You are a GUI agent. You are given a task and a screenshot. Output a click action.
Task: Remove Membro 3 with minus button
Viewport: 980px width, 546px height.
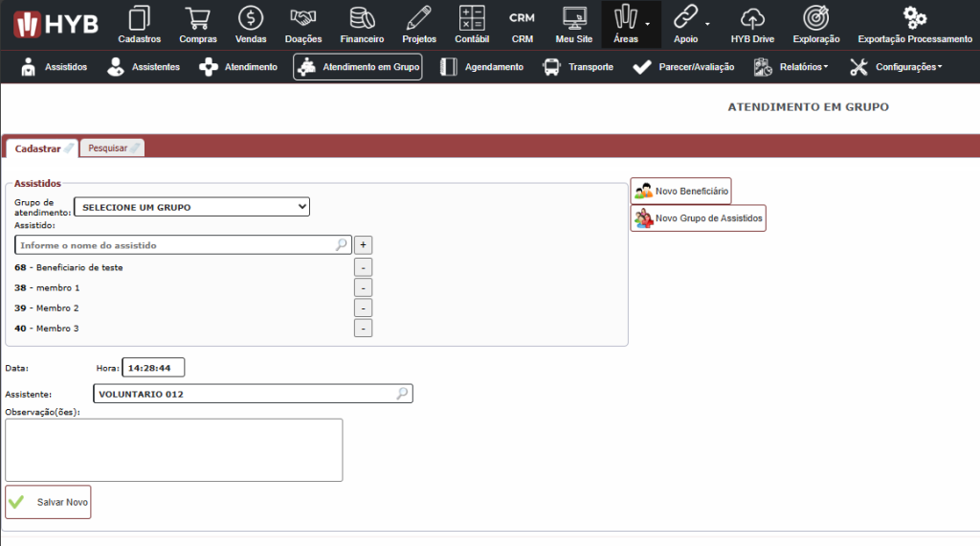(x=364, y=329)
